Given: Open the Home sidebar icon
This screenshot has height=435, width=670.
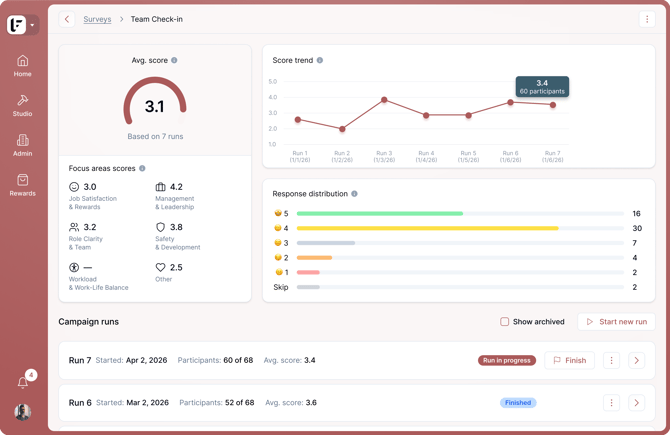Looking at the screenshot, I should [22, 66].
